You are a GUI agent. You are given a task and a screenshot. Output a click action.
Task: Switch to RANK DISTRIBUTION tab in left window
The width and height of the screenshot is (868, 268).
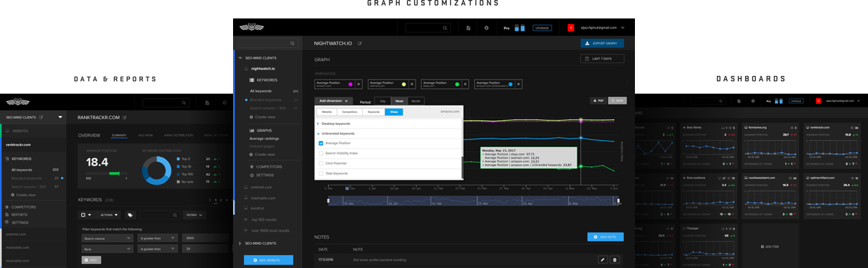pos(178,135)
